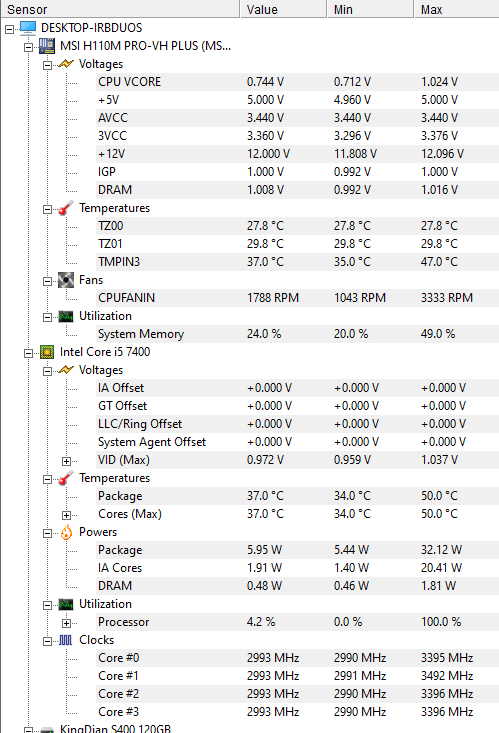Expand the Processor utilization entries
Screen dimensions: 499x733
pyautogui.click(x=66, y=623)
